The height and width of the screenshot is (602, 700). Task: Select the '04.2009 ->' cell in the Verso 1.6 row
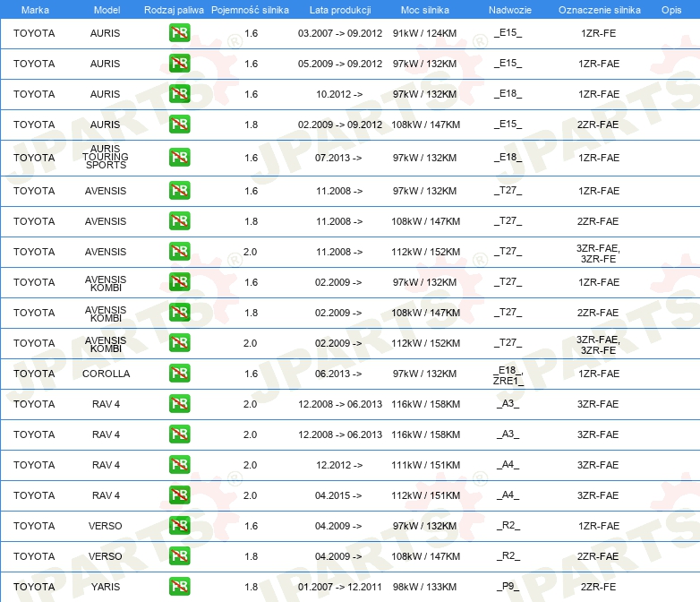(x=338, y=526)
